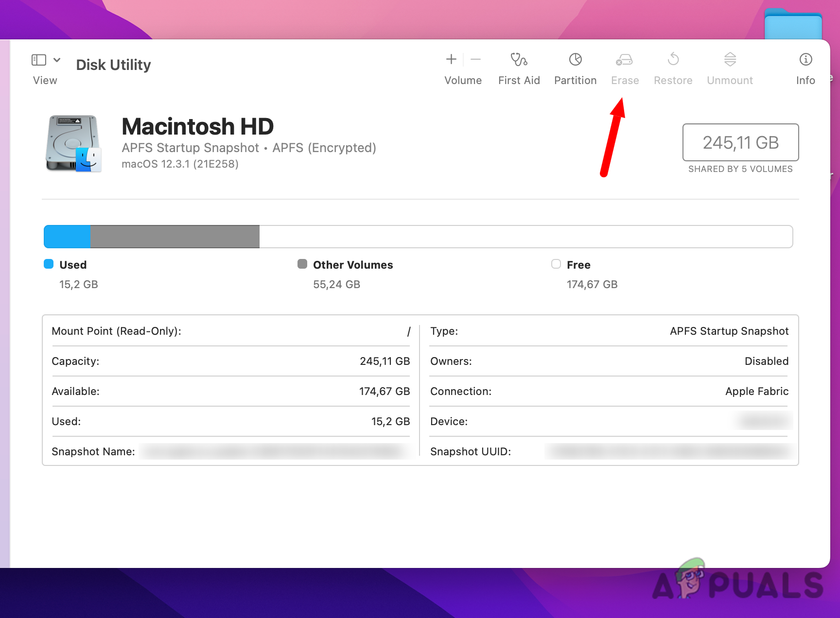This screenshot has width=840, height=618.
Task: Click the macOS 12.3.1 (21E258) version text
Action: tap(180, 164)
